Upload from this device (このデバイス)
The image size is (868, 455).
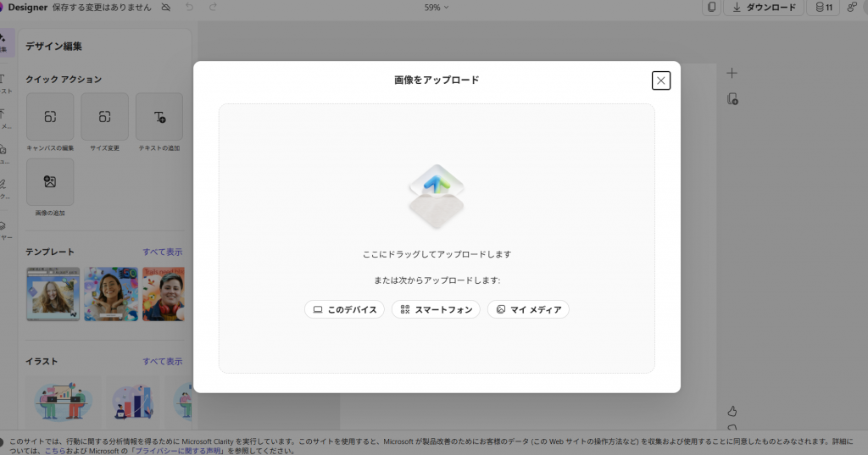(344, 309)
